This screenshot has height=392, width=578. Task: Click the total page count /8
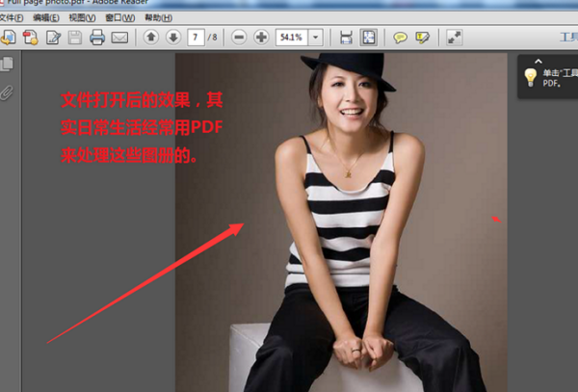212,38
